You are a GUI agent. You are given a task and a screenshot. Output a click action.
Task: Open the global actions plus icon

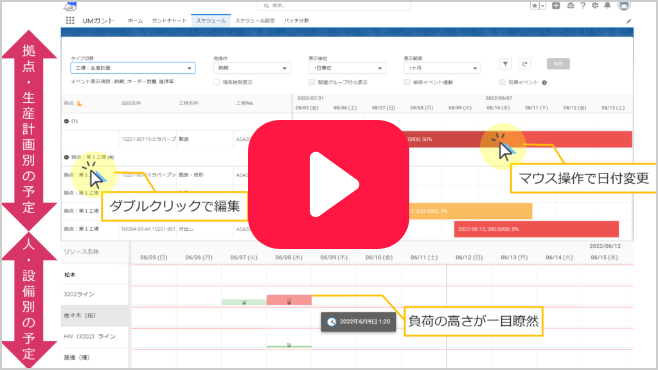point(556,5)
